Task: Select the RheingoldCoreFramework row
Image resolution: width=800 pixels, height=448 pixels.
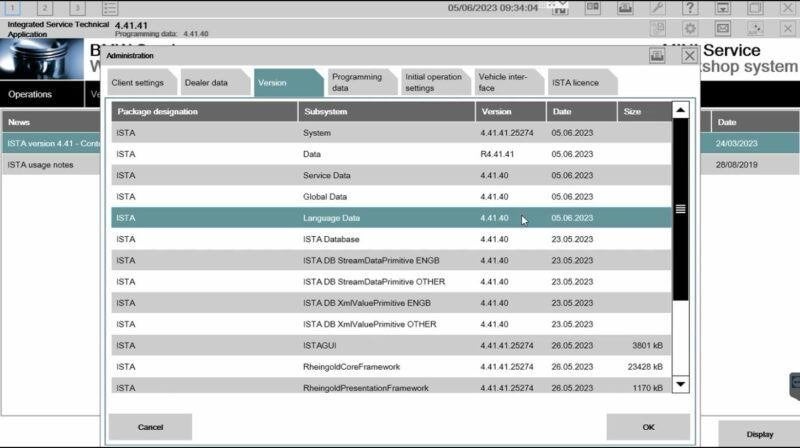Action: click(391, 367)
